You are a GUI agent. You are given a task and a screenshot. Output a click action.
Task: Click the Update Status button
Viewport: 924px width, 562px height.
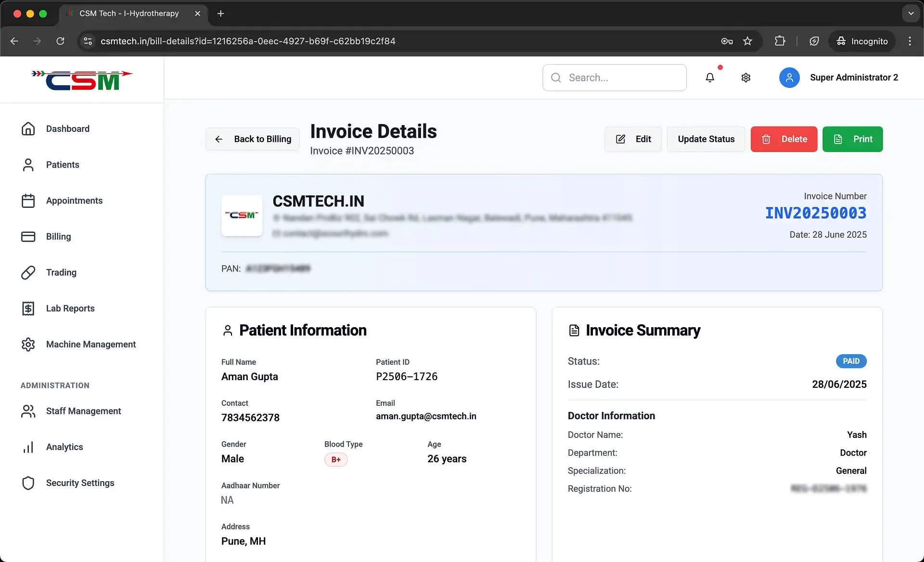coord(706,139)
